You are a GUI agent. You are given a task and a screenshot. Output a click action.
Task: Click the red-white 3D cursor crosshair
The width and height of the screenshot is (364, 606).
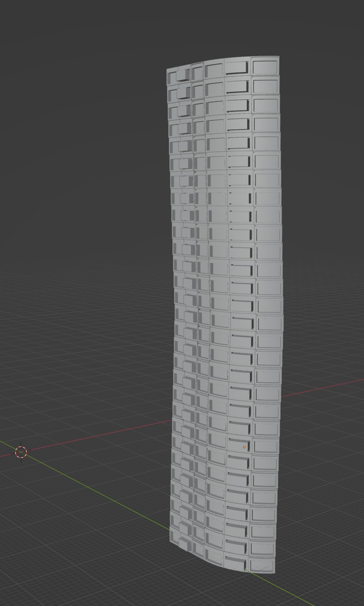pyautogui.click(x=21, y=452)
